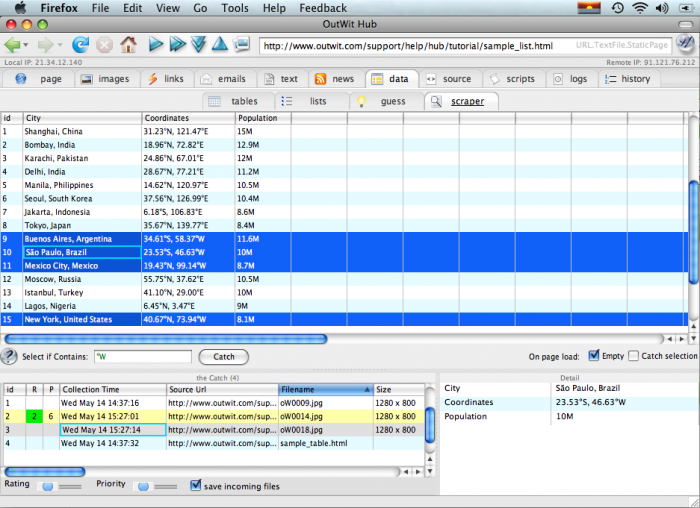Open the guess sub-tab
Image resolution: width=700 pixels, height=508 pixels.
coord(386,101)
